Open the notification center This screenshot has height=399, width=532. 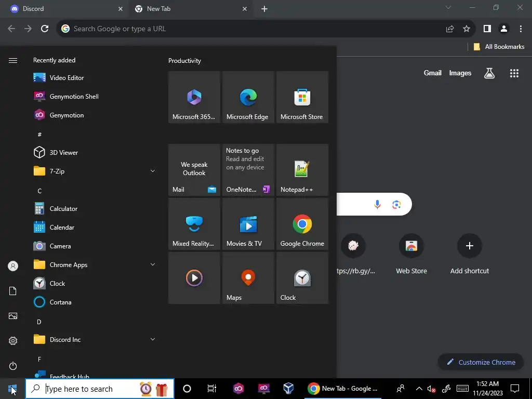(515, 389)
